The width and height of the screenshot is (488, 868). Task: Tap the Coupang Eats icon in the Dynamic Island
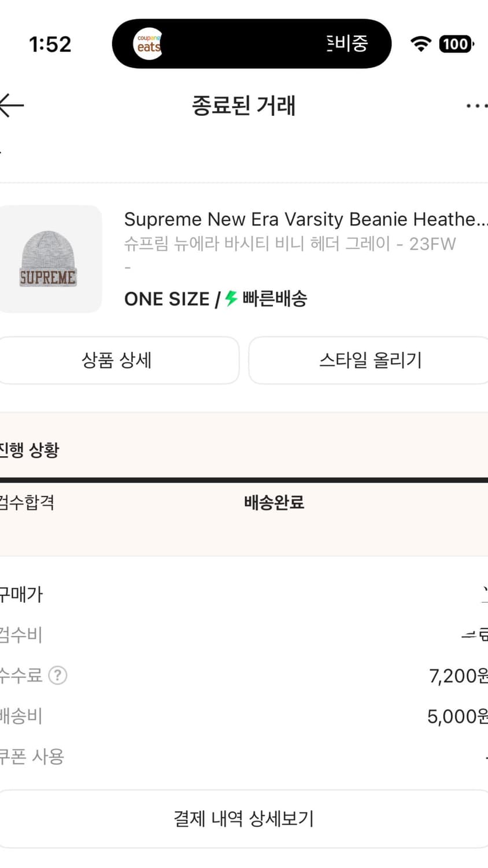(x=148, y=44)
